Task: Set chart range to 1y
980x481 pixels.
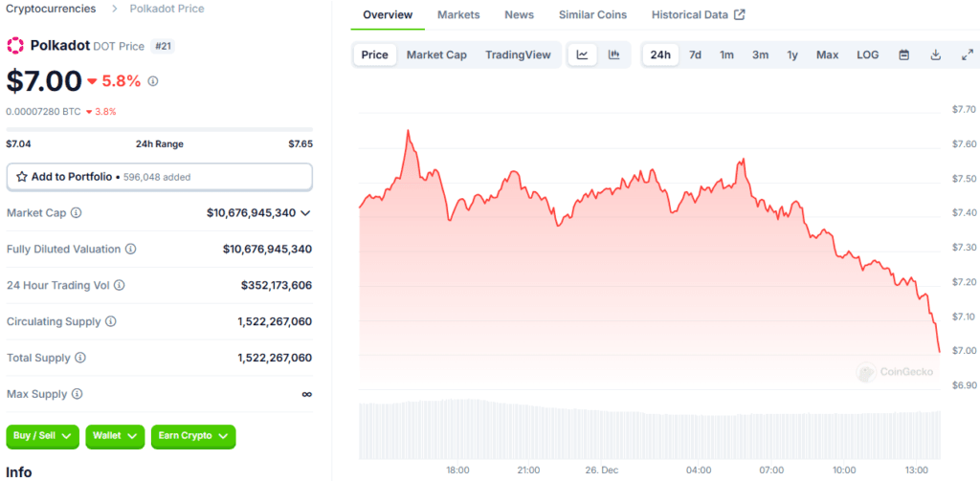Action: [792, 55]
